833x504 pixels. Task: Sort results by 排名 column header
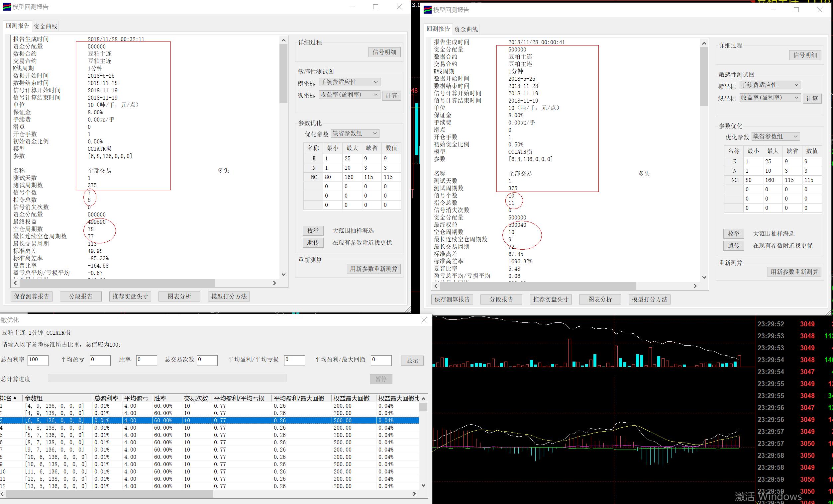[x=8, y=398]
